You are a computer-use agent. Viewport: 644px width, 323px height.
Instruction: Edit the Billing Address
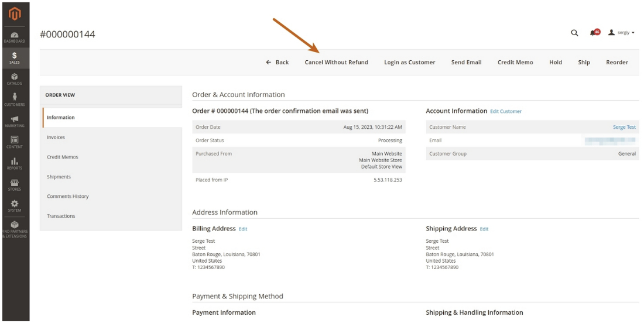[243, 229]
